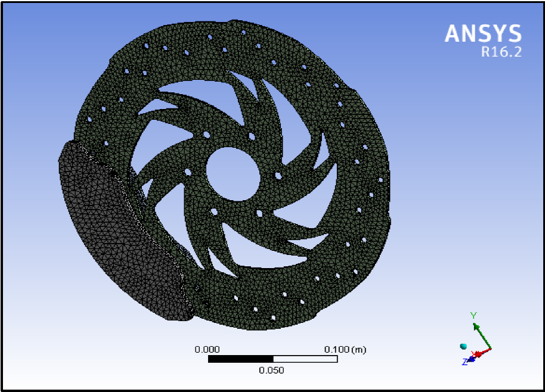Click the blue Z label on the triad
Viewport: 545px width, 392px height.
pos(463,362)
